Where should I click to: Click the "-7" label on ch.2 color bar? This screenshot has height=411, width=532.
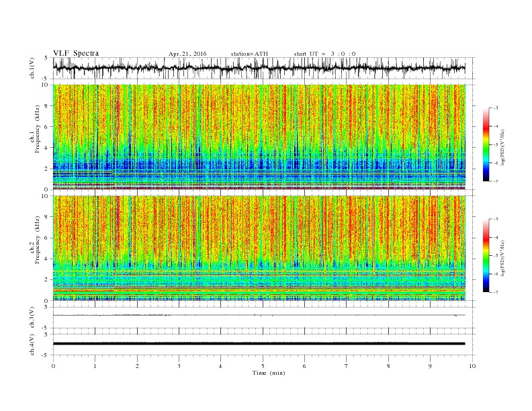496,292
